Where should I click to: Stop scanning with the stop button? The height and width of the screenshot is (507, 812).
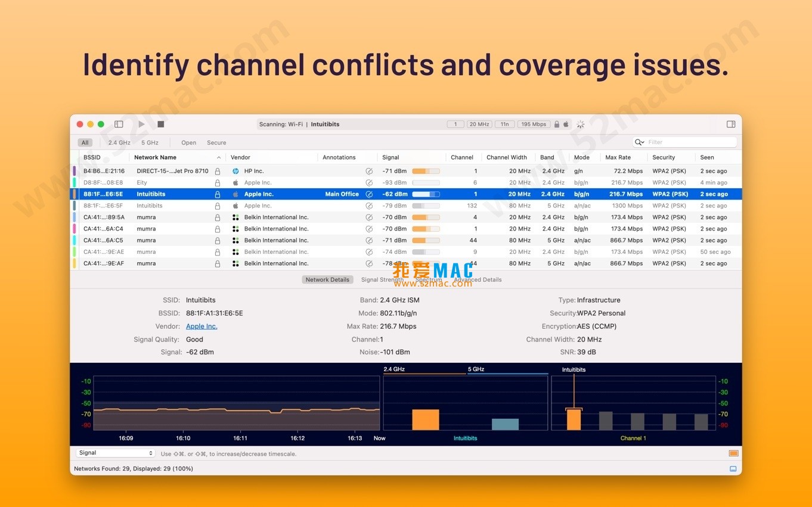[160, 124]
